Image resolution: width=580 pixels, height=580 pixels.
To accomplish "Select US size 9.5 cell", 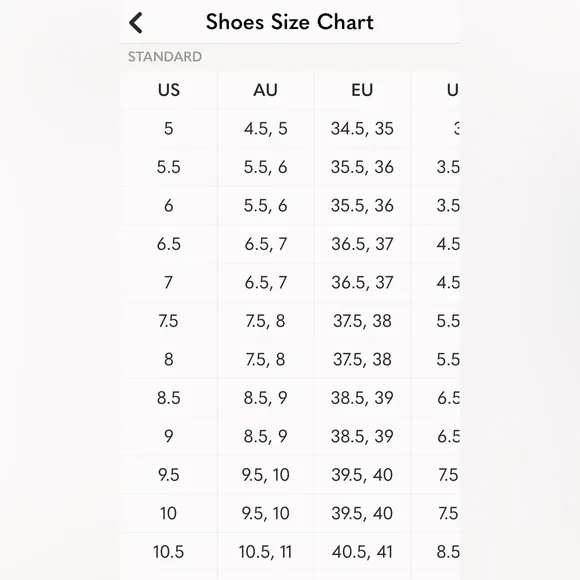I will pos(169,475).
